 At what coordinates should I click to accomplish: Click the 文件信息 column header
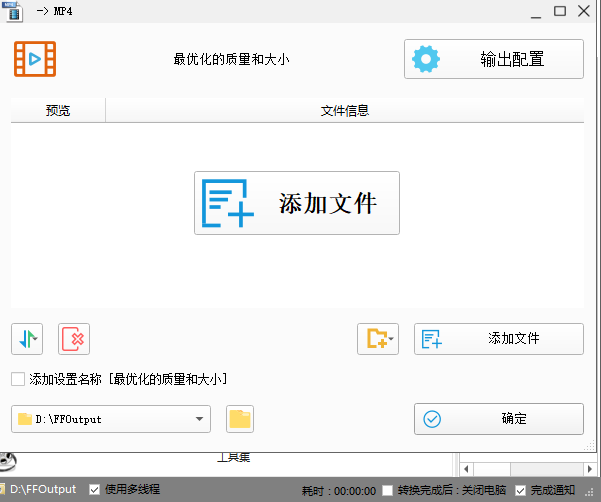point(345,110)
